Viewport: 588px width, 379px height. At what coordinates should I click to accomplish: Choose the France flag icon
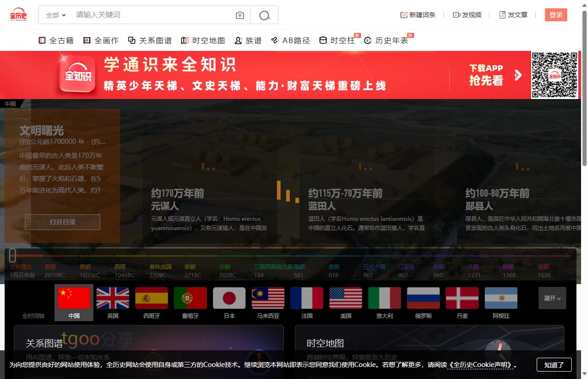click(x=307, y=298)
